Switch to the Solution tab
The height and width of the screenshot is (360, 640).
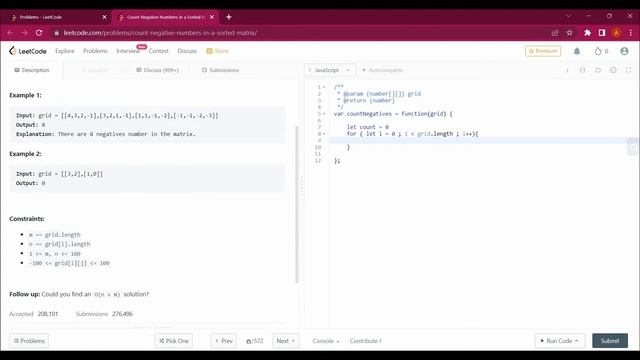pyautogui.click(x=95, y=70)
